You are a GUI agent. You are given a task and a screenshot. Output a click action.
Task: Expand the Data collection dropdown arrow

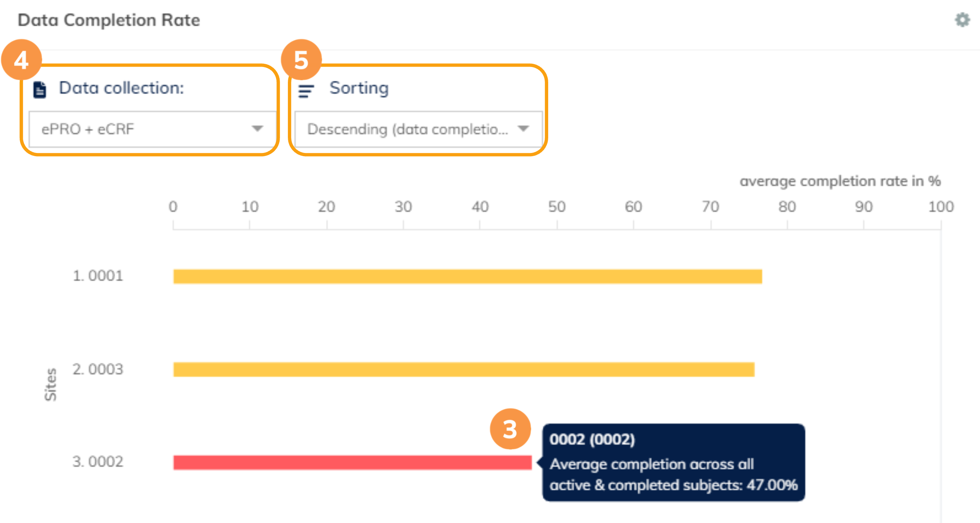257,129
